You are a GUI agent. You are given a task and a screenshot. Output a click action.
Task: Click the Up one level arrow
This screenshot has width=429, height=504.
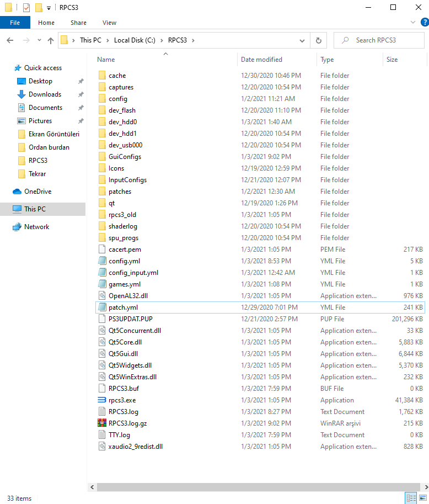50,40
